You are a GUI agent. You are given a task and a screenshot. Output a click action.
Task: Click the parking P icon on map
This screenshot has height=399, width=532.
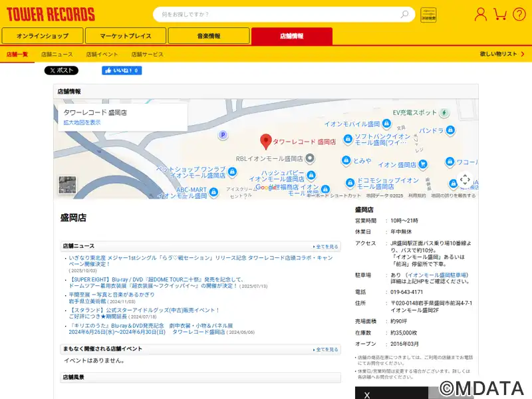223,135
